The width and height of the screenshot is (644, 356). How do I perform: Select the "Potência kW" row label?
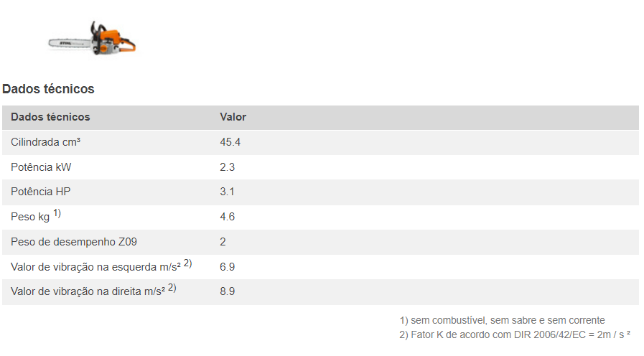pos(41,167)
